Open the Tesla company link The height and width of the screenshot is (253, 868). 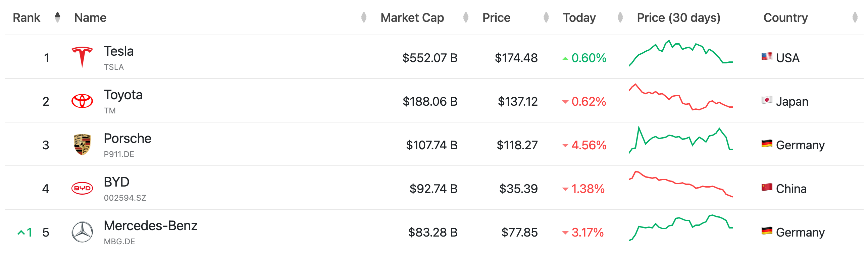[119, 51]
